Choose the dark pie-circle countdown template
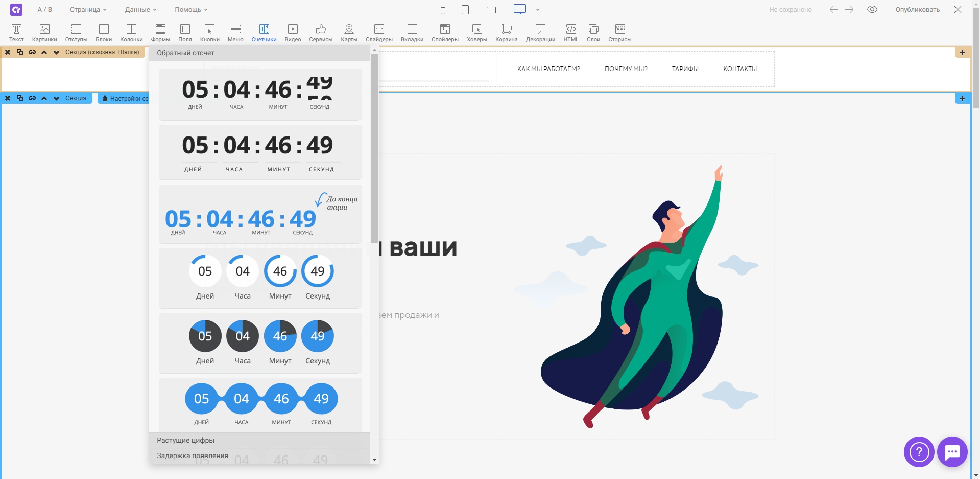The height and width of the screenshot is (479, 980). pos(260,343)
